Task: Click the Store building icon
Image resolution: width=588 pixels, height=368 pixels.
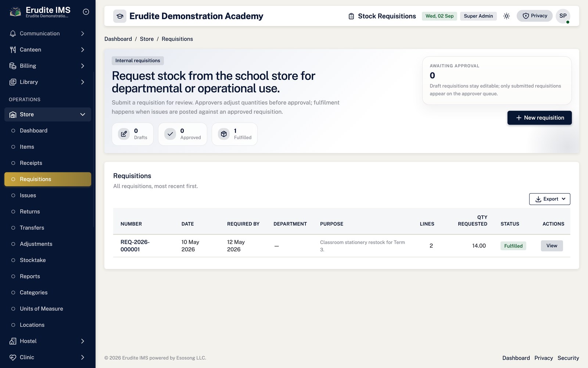Action: click(13, 114)
